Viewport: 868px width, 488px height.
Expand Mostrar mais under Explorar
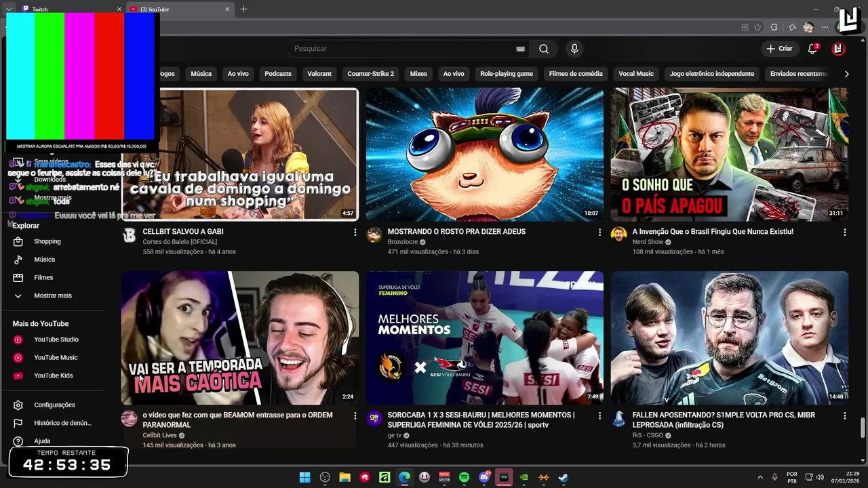[54, 296]
